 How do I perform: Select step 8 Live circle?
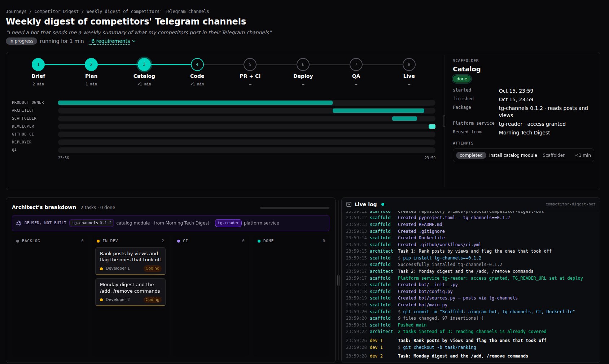coord(409,65)
